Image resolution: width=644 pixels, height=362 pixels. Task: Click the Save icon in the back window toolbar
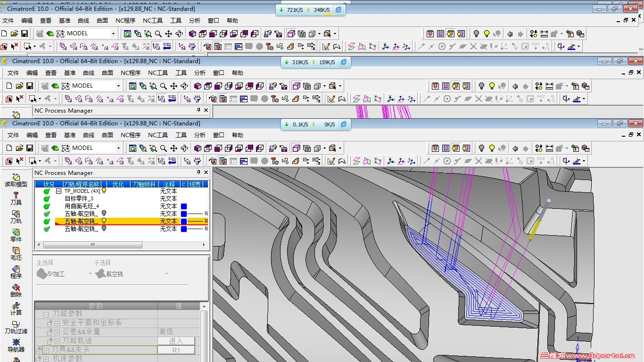(x=25, y=33)
